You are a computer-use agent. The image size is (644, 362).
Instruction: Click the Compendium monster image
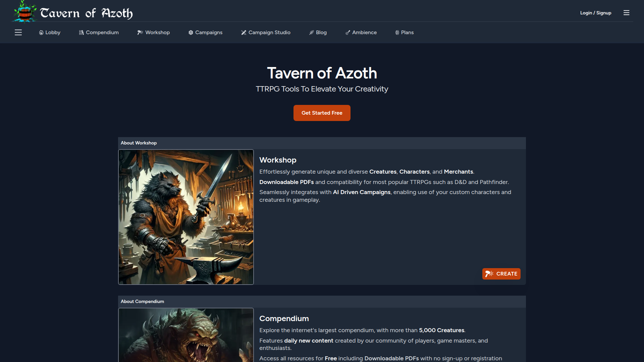[186, 335]
